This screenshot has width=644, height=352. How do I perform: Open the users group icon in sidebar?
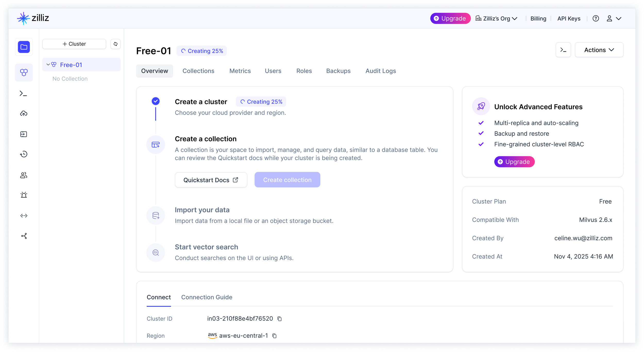pos(24,175)
